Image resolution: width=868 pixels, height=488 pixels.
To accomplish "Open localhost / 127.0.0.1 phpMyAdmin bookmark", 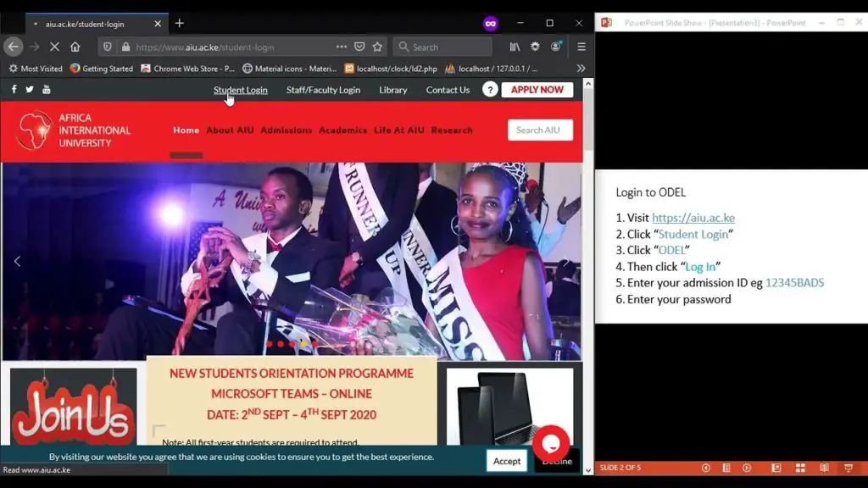I will click(491, 69).
